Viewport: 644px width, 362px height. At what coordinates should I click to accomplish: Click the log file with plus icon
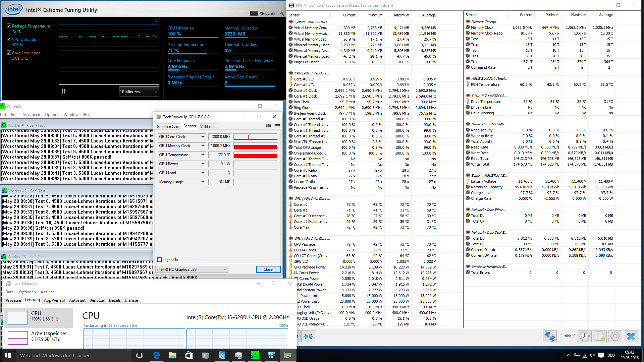(600, 336)
